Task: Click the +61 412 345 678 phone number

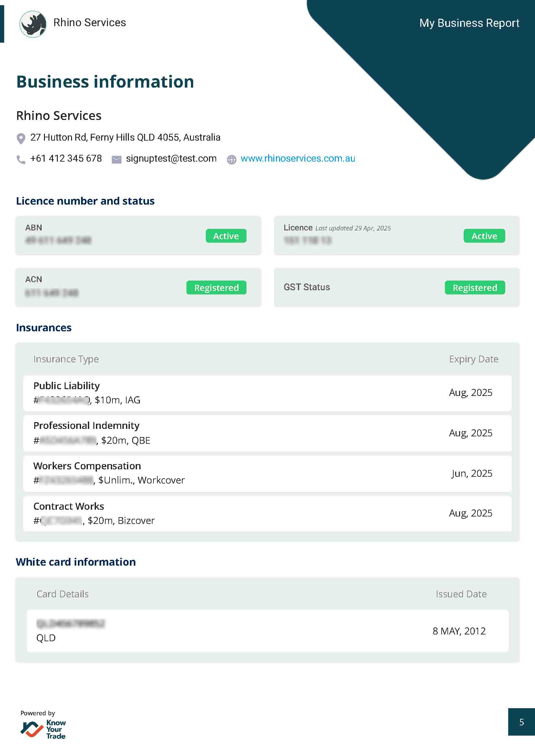Action: pyautogui.click(x=66, y=158)
